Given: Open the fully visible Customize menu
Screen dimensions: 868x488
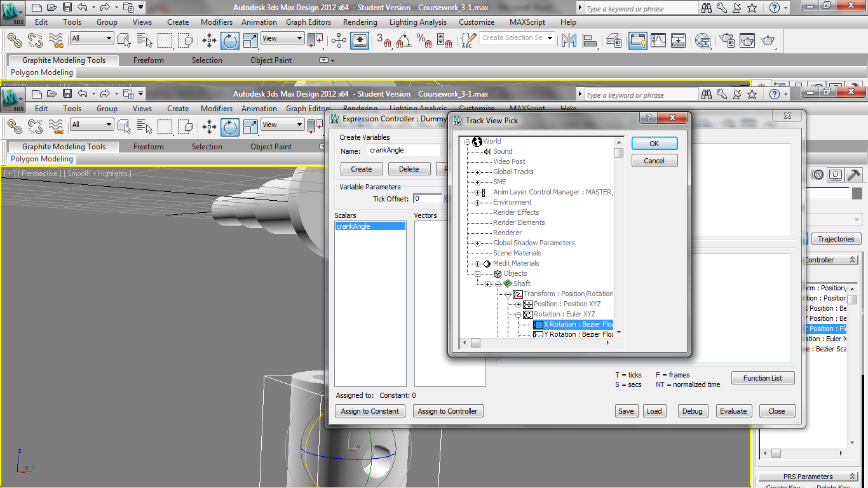Looking at the screenshot, I should coord(477,22).
